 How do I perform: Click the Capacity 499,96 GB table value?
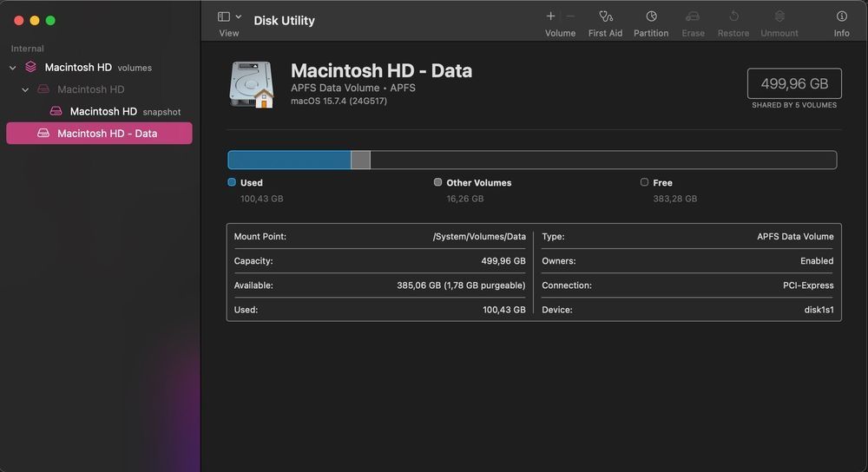(503, 261)
